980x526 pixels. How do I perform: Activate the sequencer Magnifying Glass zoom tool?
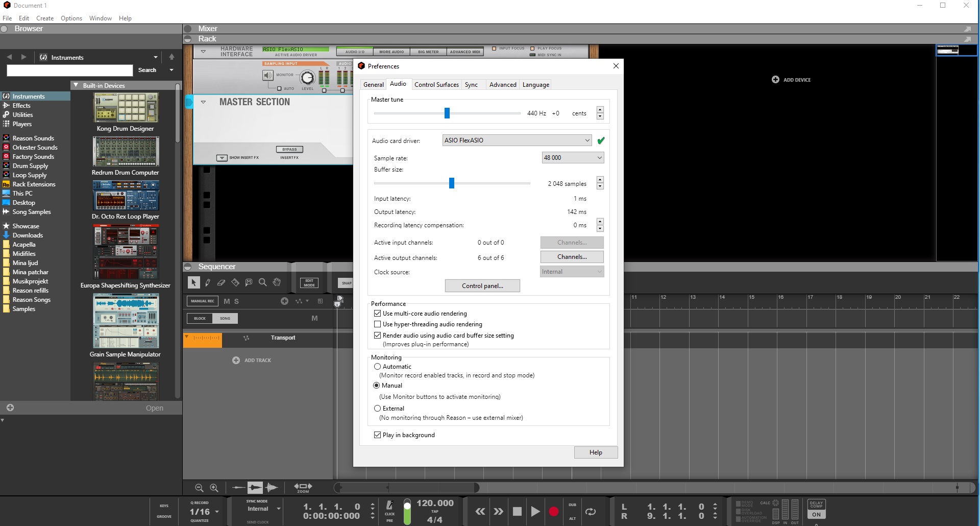click(262, 282)
